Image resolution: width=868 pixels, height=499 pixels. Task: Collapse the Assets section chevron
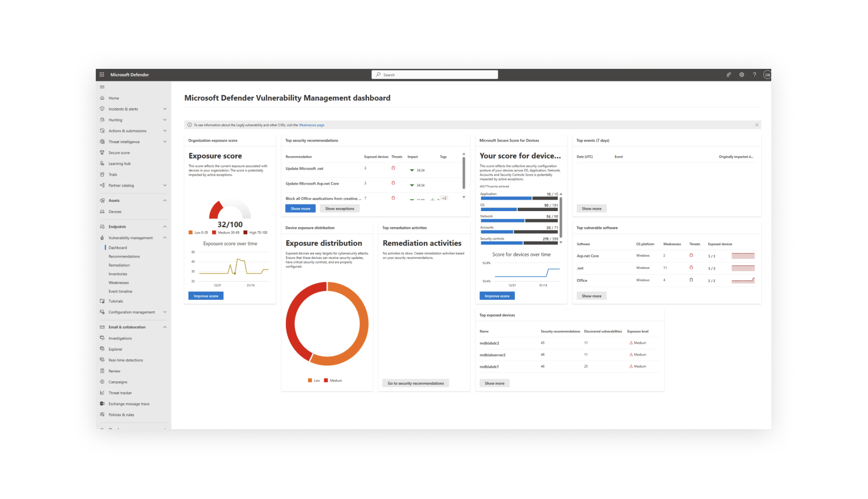pos(165,201)
